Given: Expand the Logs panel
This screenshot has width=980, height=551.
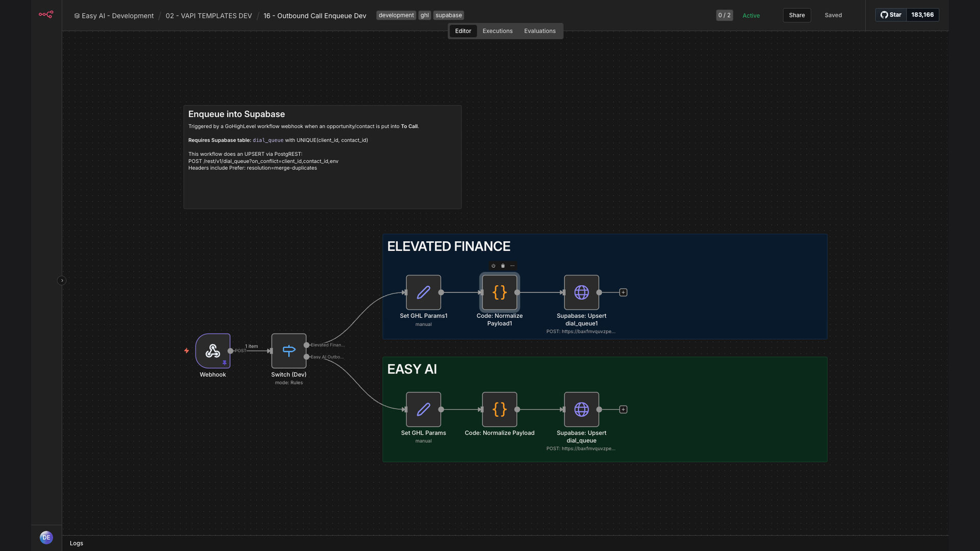Looking at the screenshot, I should pyautogui.click(x=77, y=543).
